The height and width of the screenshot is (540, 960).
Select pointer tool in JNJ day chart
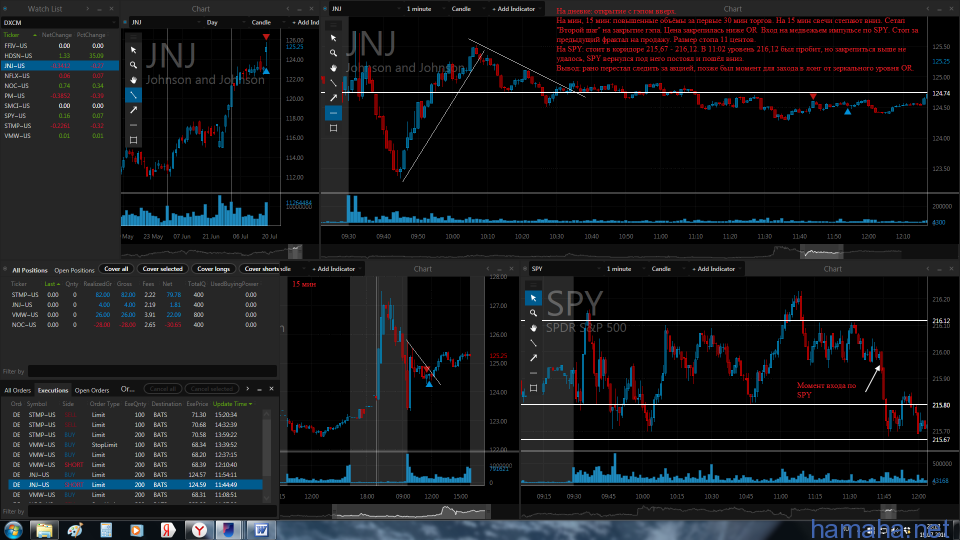click(133, 50)
